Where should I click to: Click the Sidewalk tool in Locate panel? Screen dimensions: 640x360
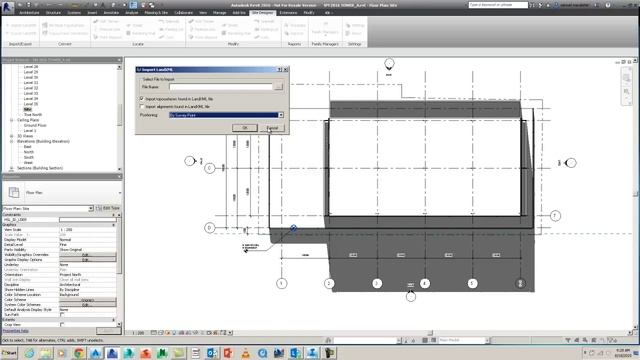tap(169, 21)
